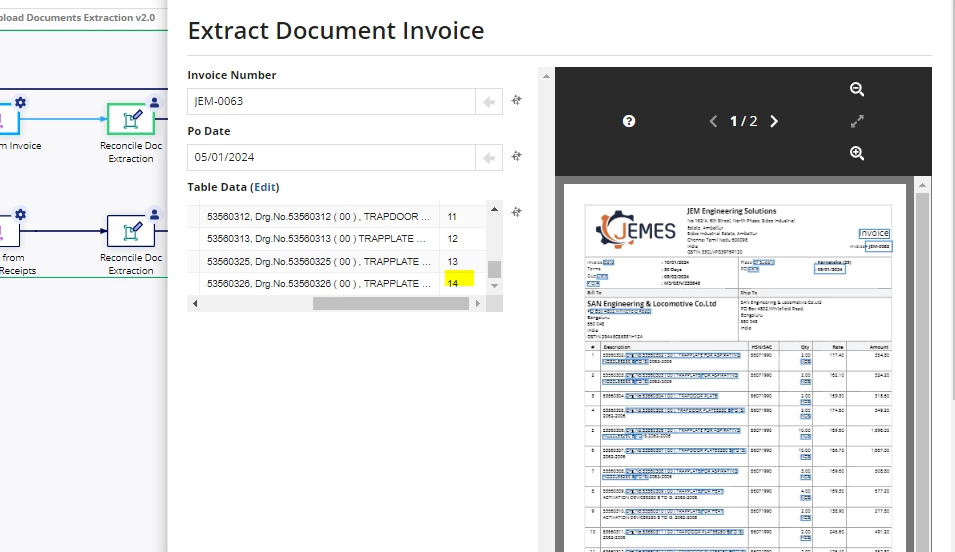Click user icon on lower Reconcile node
955x552 pixels.
pos(155,214)
